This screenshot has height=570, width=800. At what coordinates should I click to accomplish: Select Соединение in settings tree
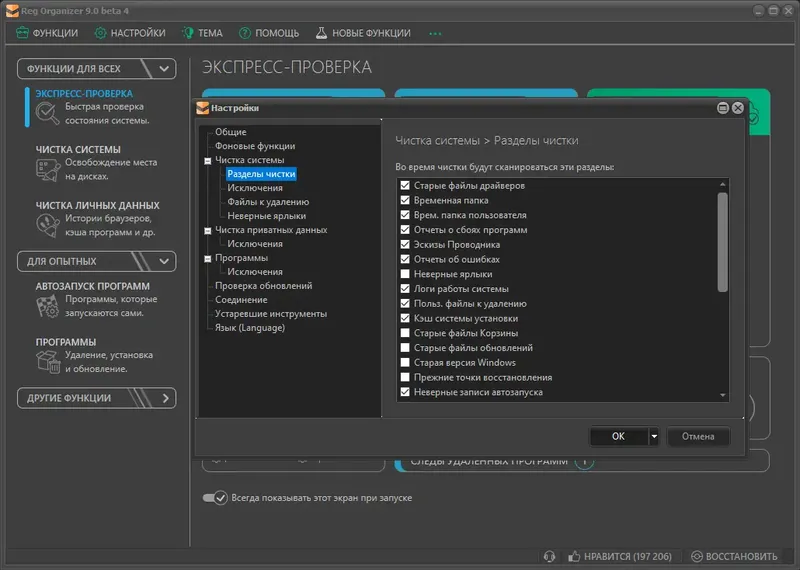pyautogui.click(x=241, y=300)
